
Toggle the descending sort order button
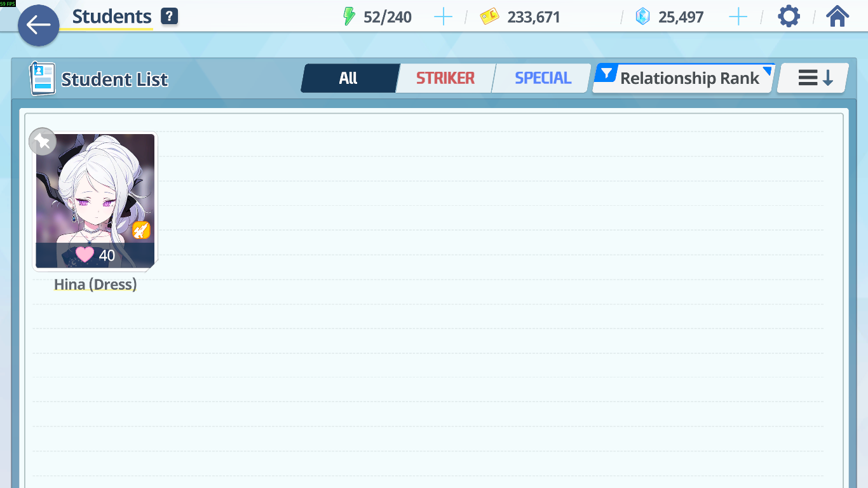click(813, 78)
